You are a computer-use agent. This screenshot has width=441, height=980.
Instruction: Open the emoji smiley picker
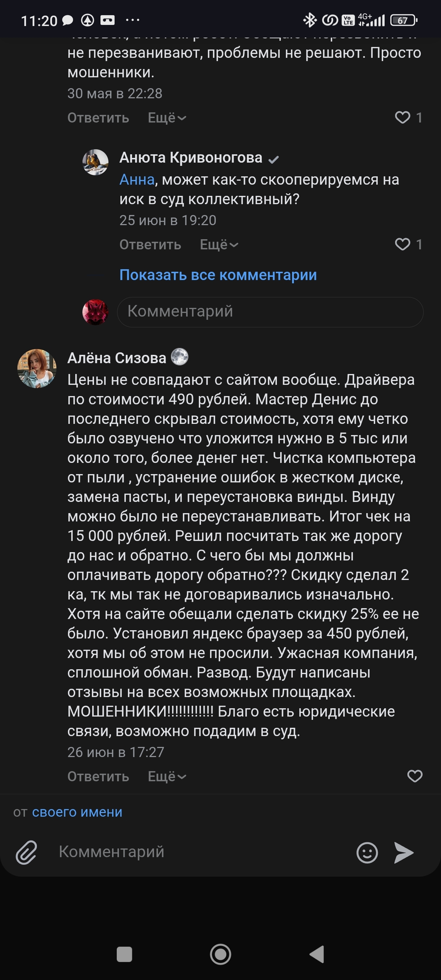coord(367,852)
